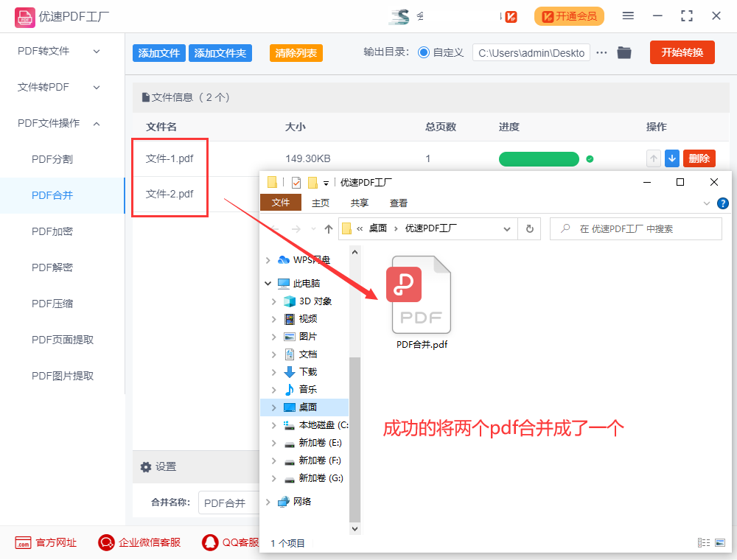Screen dimensions: 737x560
Task: Click the Explorer navigation pane scrollbar
Action: click(x=355, y=439)
